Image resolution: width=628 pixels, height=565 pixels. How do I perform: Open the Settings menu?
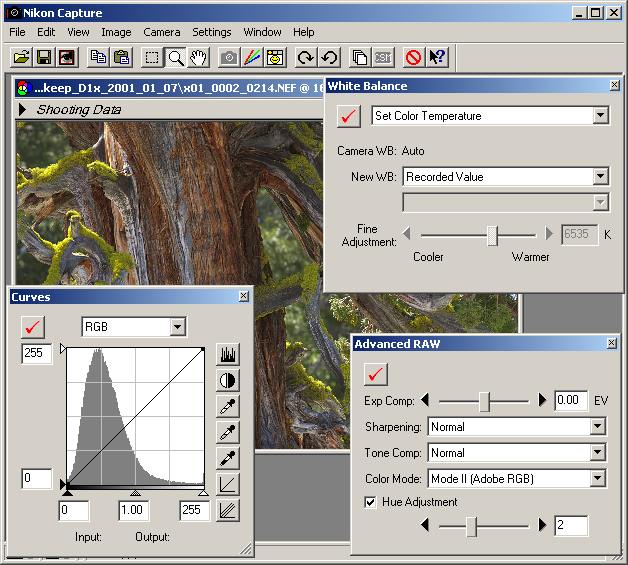(x=211, y=32)
